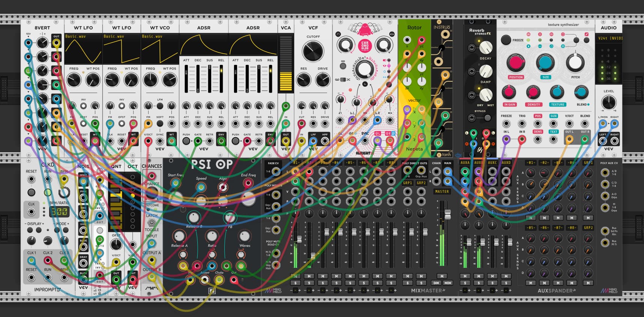Click the DECAY knob on Reverb

486,48
